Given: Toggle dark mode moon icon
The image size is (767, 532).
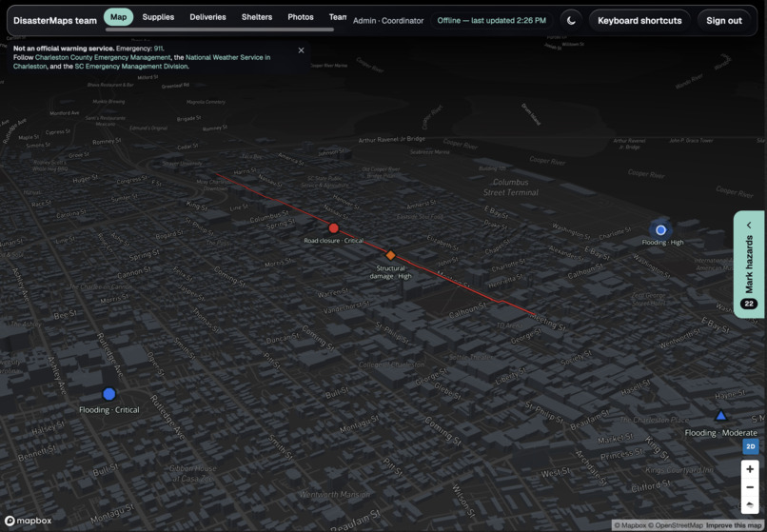Looking at the screenshot, I should click(x=571, y=21).
